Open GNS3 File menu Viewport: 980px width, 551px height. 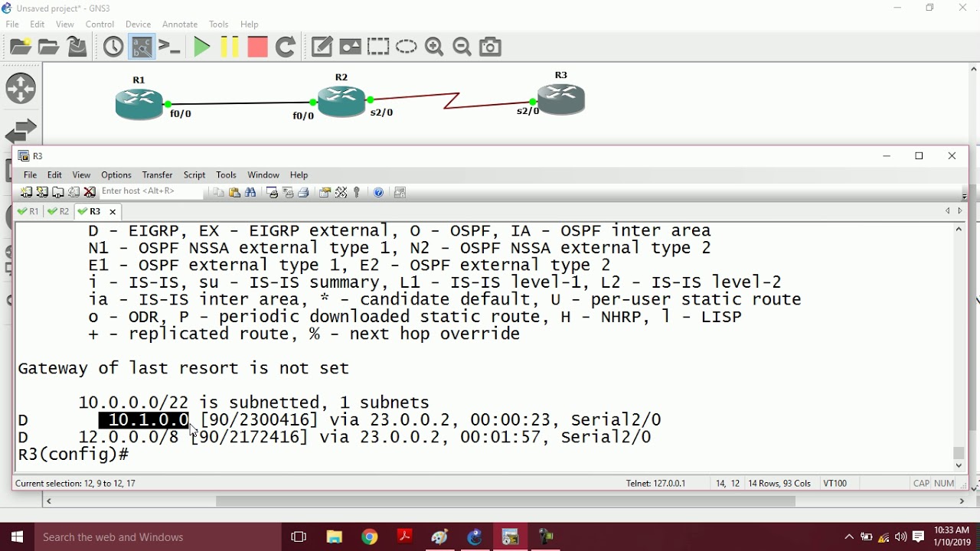tap(12, 24)
